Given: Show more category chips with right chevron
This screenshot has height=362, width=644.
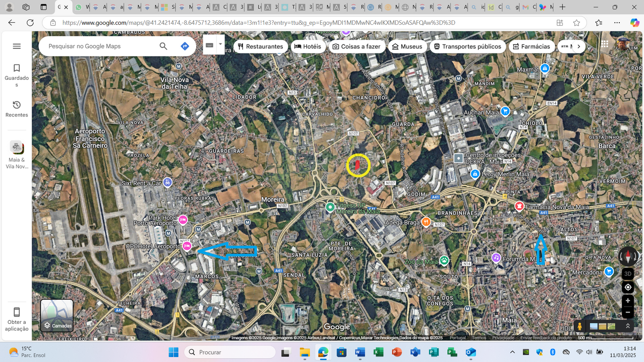Looking at the screenshot, I should pos(579,47).
